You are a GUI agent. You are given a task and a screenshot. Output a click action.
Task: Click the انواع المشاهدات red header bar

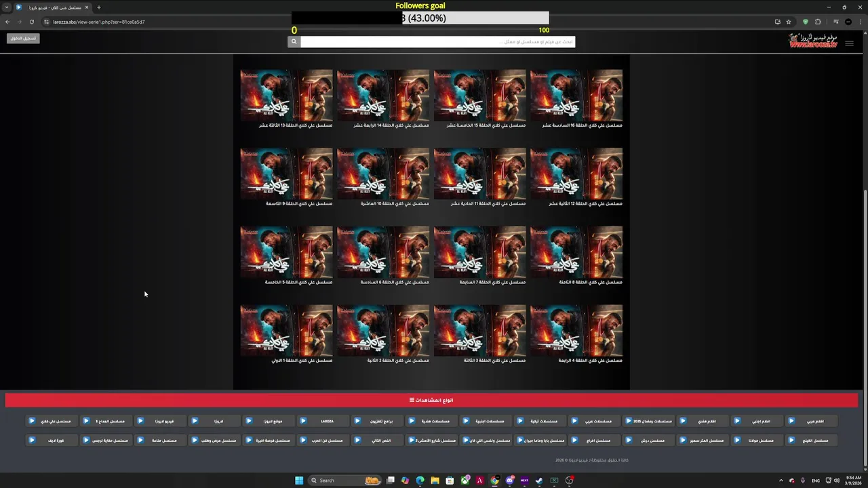(x=431, y=400)
